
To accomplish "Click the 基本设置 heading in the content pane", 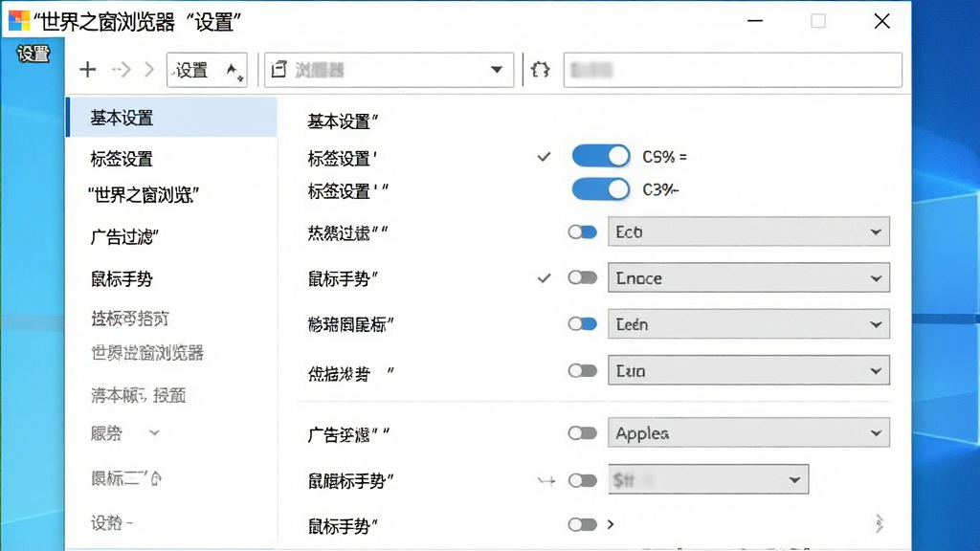I will 343,121.
